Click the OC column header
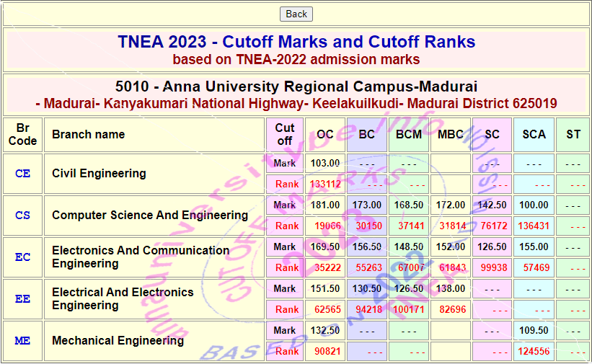 325,134
